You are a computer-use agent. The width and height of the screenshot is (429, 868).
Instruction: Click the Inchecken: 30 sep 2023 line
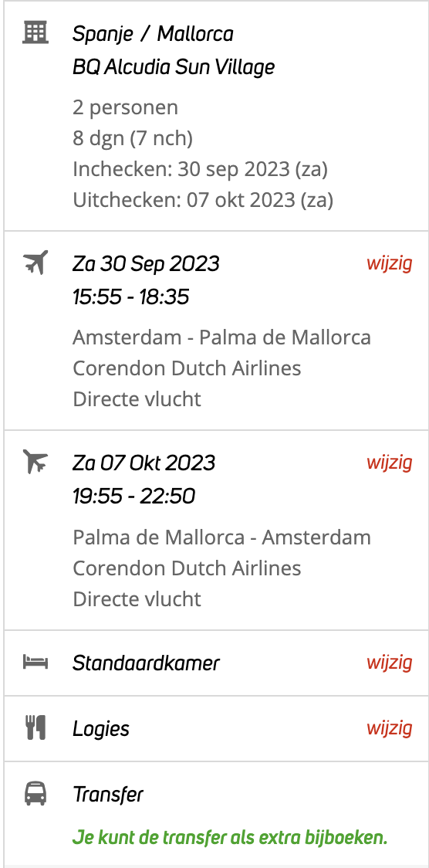[200, 169]
